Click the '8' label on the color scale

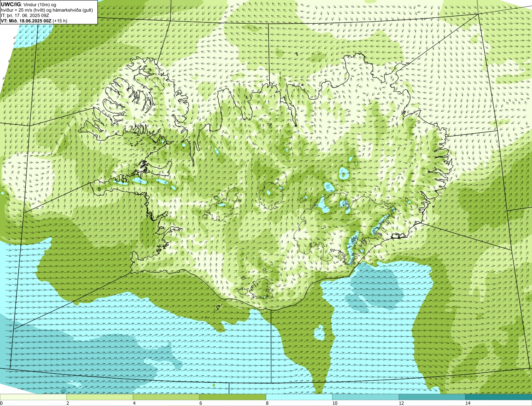coord(266,403)
